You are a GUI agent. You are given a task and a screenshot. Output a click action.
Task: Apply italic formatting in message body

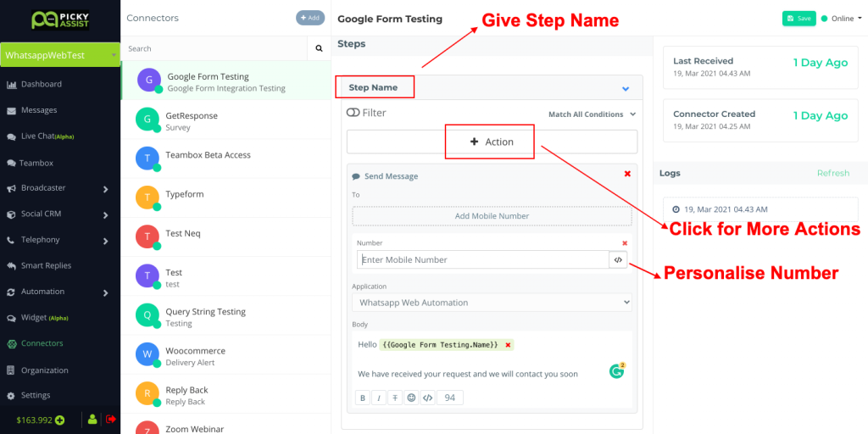379,398
